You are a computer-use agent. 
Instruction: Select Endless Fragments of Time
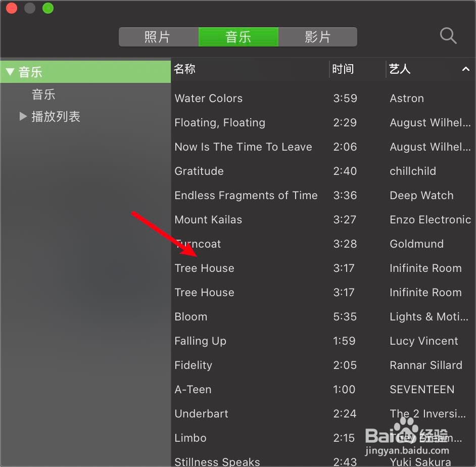coord(246,196)
